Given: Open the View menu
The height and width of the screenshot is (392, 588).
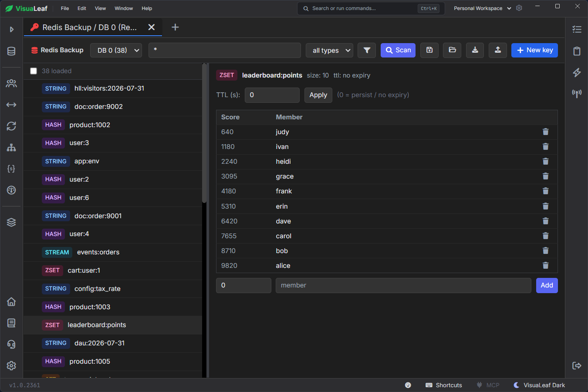Looking at the screenshot, I should coord(100,8).
